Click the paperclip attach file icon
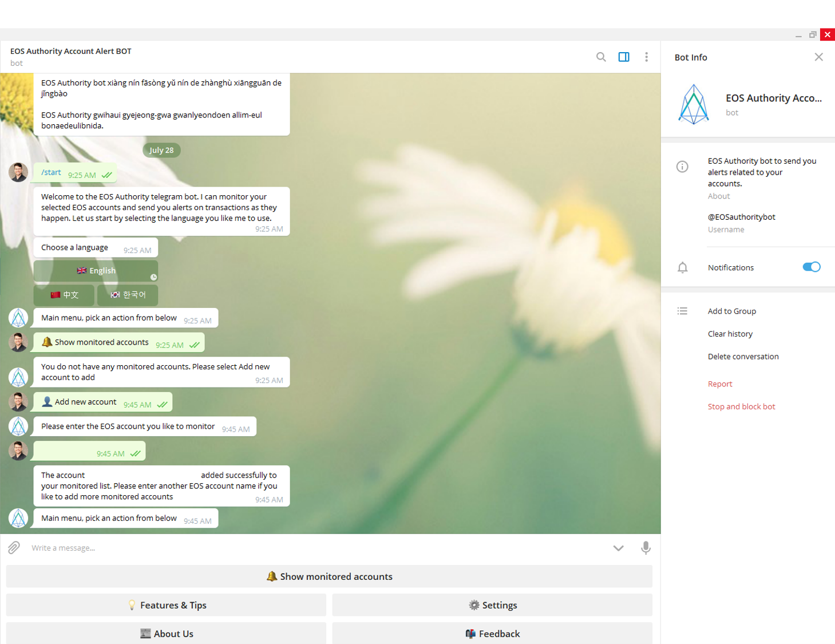The height and width of the screenshot is (644, 835). [14, 548]
